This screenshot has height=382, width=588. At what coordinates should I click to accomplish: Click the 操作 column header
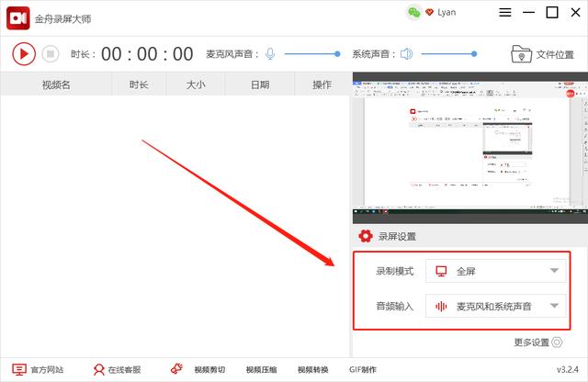click(x=322, y=84)
